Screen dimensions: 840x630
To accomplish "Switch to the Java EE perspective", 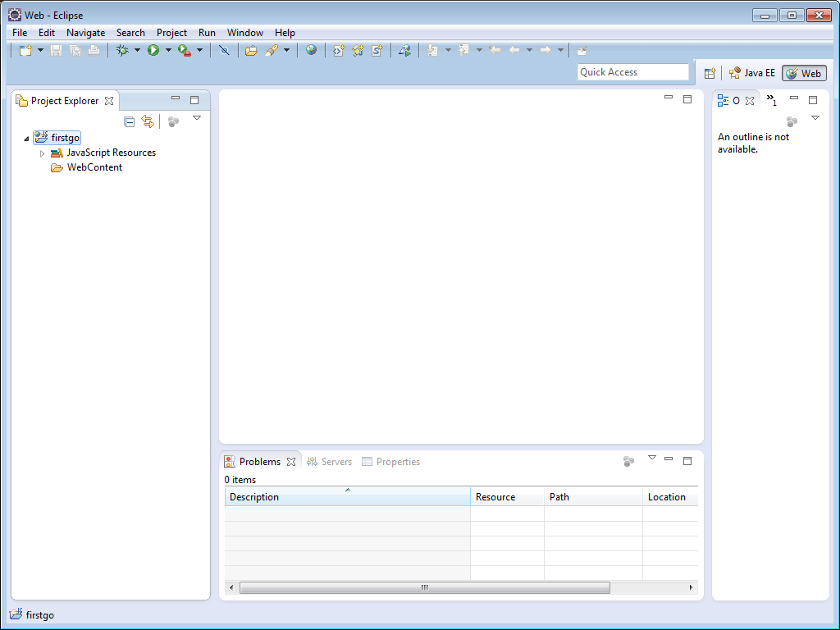I will tap(752, 73).
